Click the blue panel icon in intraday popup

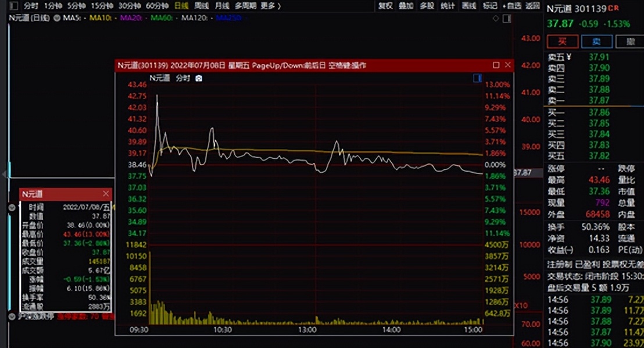(x=477, y=78)
